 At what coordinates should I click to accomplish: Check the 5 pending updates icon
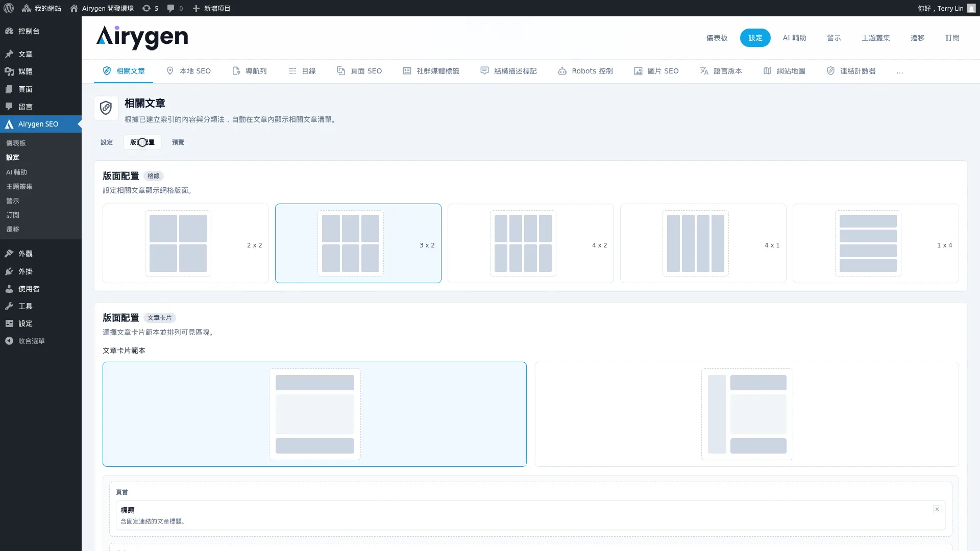[150, 8]
